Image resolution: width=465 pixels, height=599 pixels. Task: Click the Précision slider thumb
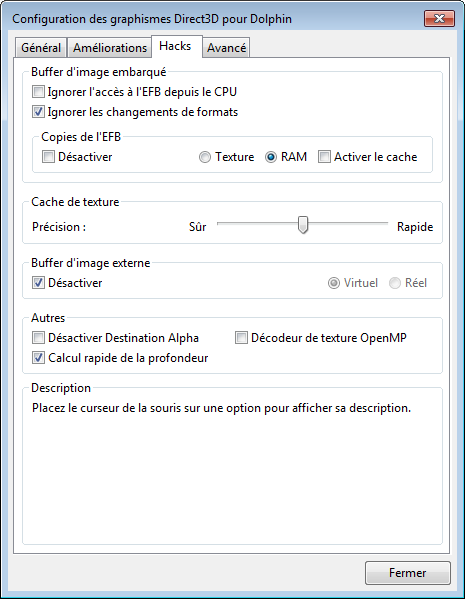click(303, 225)
